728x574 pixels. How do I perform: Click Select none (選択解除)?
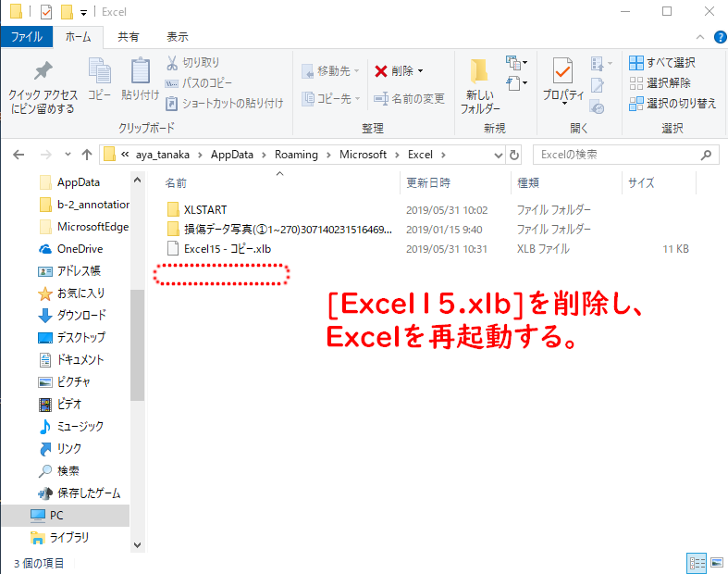point(660,83)
